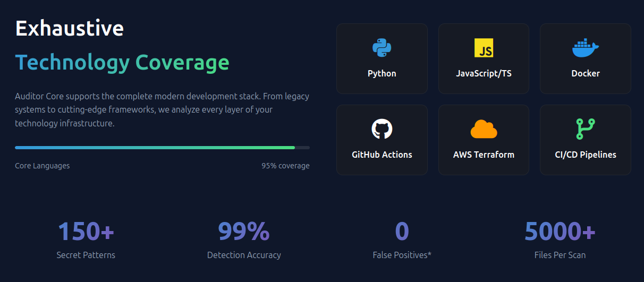Click the False Positives* label

coord(402,255)
